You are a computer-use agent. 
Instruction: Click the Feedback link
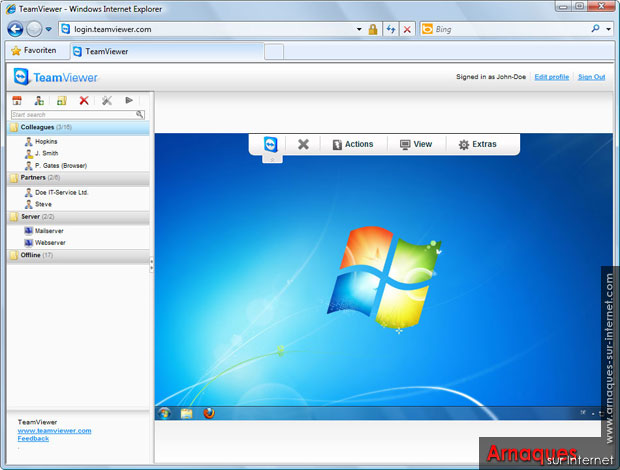coord(33,439)
